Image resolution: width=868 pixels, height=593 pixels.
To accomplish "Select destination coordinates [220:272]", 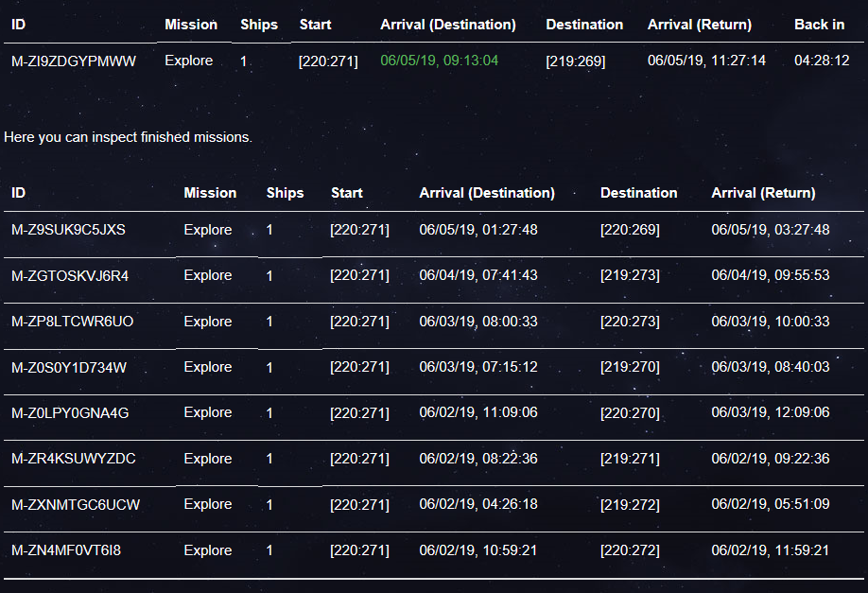I will tap(630, 550).
